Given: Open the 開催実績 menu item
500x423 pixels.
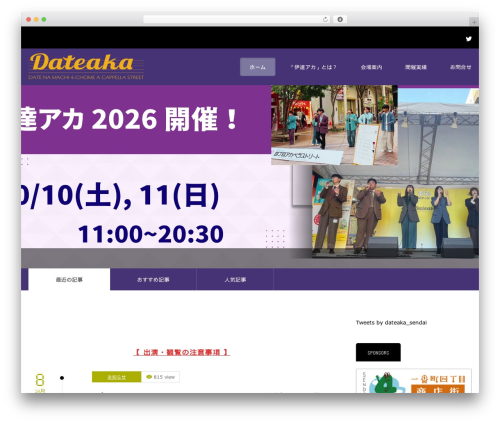Looking at the screenshot, I should coord(416,67).
